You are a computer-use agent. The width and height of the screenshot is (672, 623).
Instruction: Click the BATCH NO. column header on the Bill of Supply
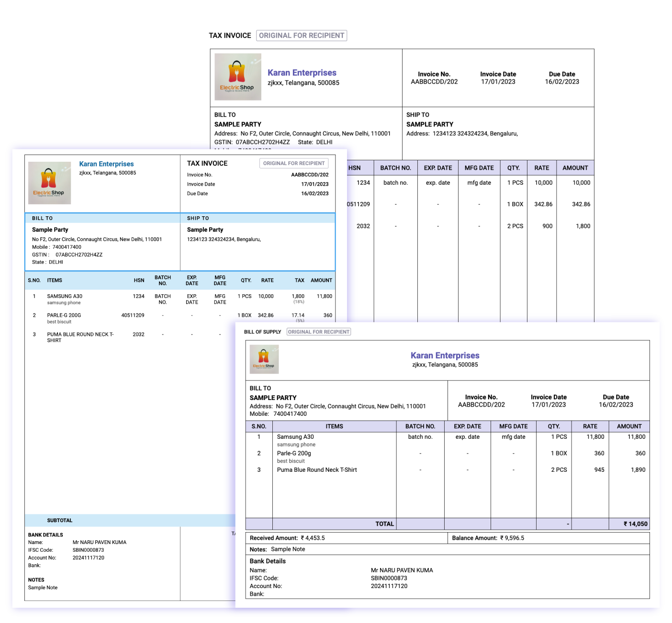coord(420,426)
